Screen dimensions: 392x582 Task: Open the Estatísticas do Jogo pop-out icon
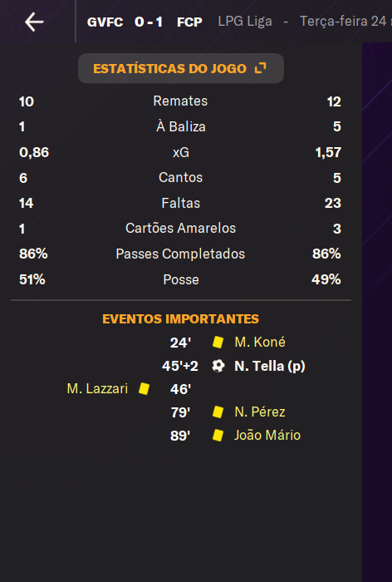[x=261, y=68]
